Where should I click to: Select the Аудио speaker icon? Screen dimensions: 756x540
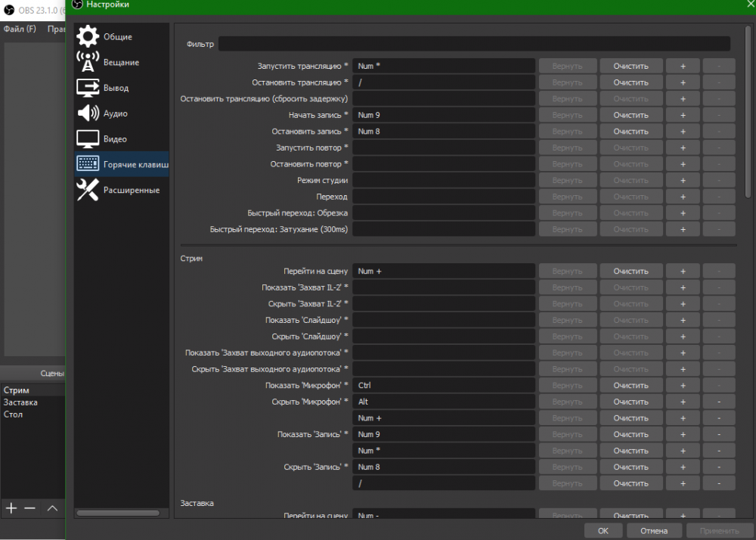[88, 113]
